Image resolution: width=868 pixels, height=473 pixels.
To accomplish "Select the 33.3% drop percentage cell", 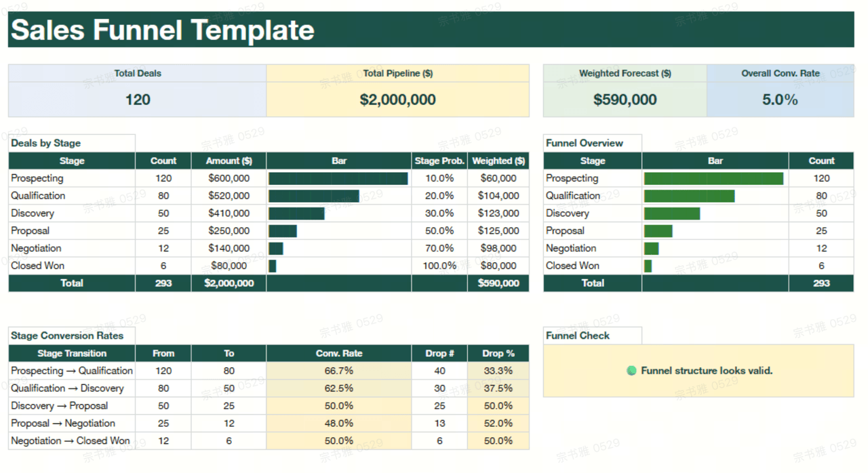I will [x=498, y=371].
